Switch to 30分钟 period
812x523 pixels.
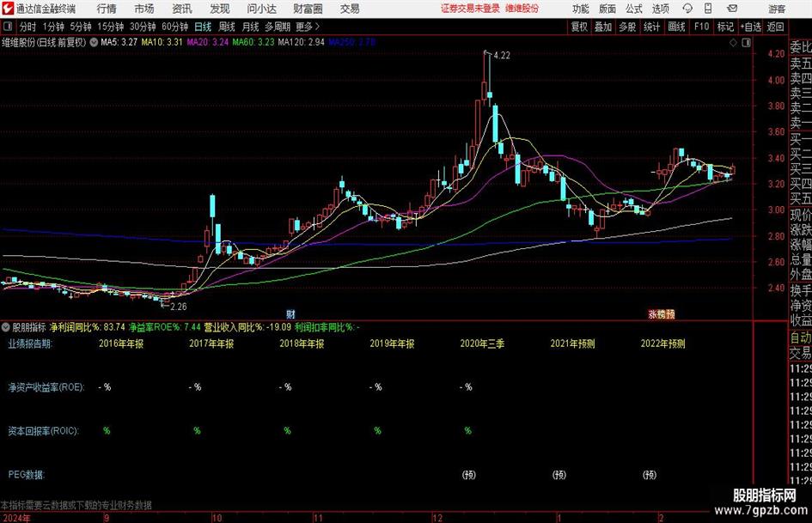click(x=143, y=27)
